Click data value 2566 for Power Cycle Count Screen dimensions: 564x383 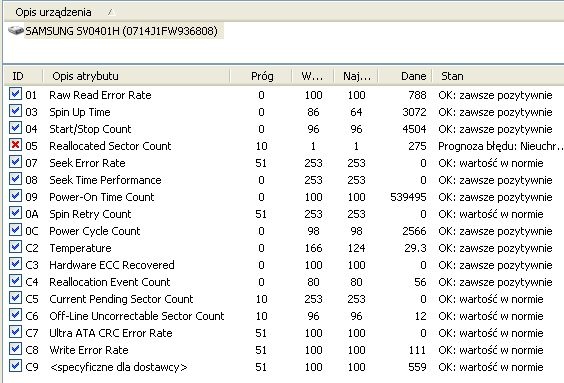414,231
